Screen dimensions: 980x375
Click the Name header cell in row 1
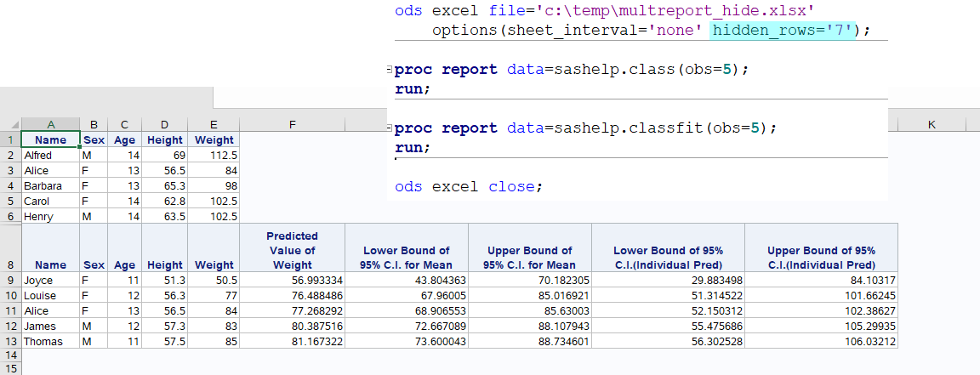click(x=50, y=140)
